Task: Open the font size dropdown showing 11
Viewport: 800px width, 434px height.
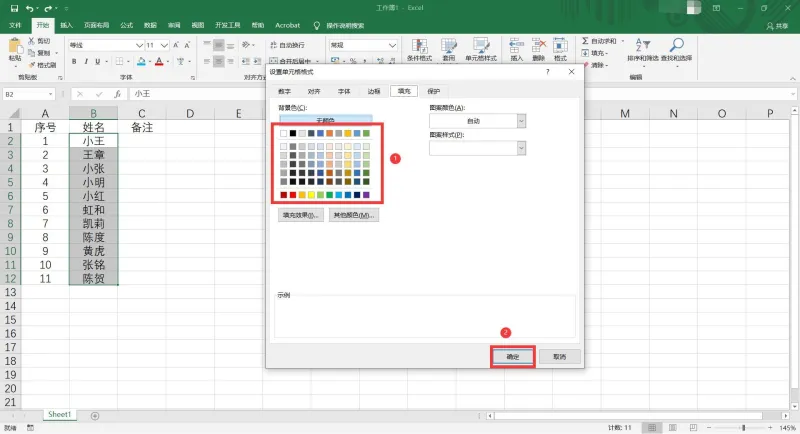Action: 164,45
